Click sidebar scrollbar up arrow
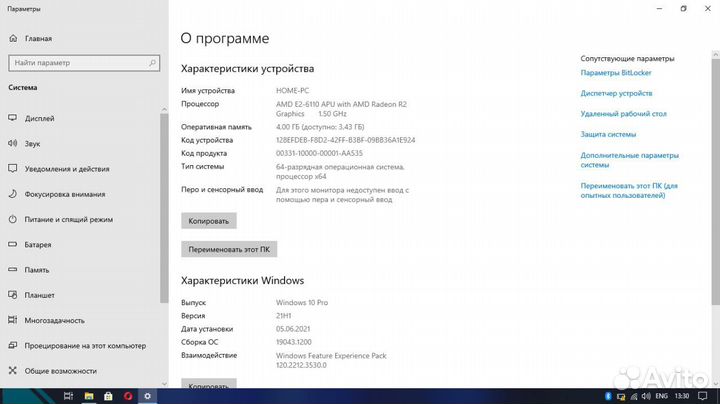This screenshot has width=720, height=404. click(x=164, y=109)
